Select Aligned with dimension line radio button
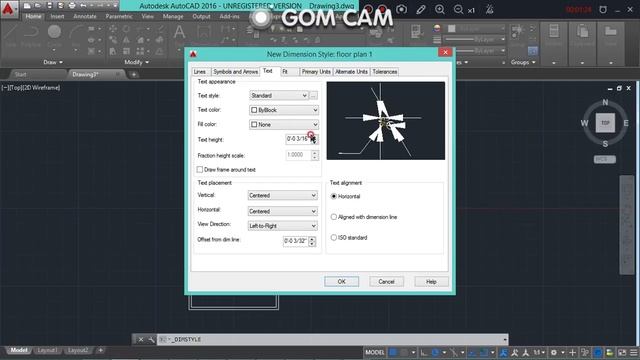The height and width of the screenshot is (360, 640). (333, 217)
